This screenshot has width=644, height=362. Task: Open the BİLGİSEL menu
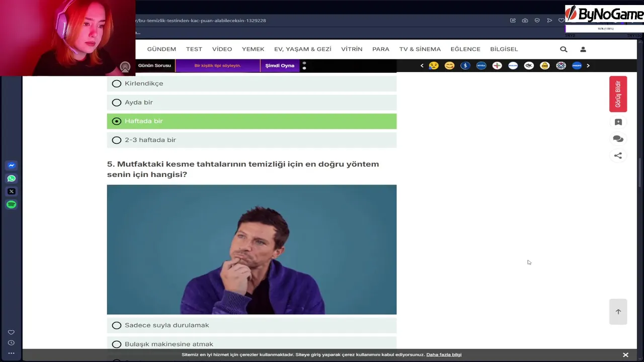click(x=504, y=49)
